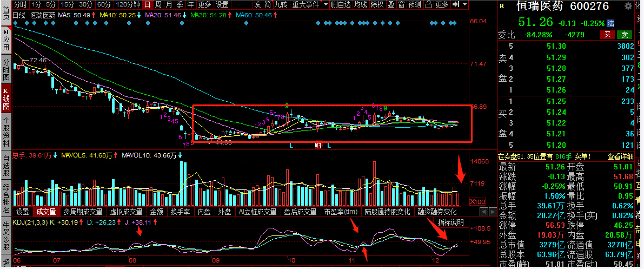Image resolution: width=644 pixels, height=269 pixels.
Task: Select the 多周期成交量 indicator tab
Action: [x=83, y=212]
